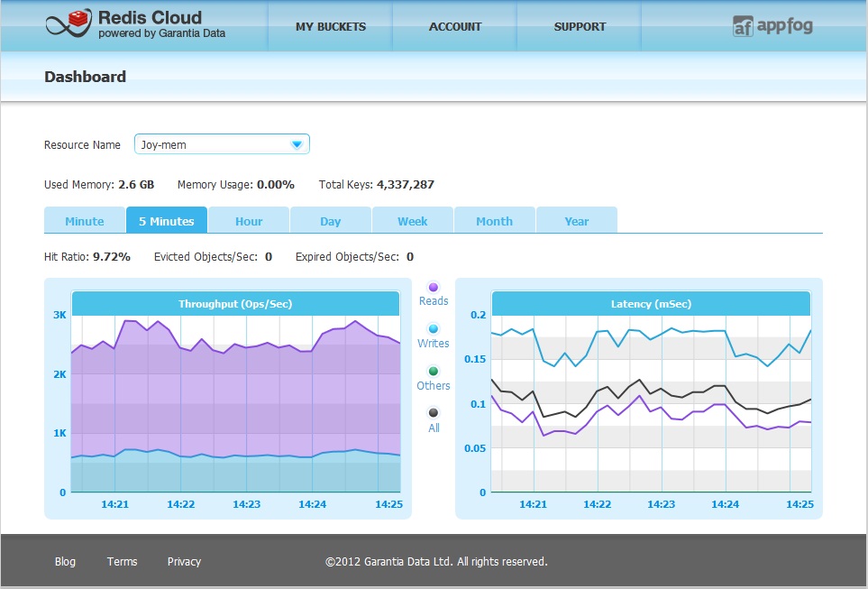Open the Blog footer link
The image size is (868, 589).
tap(65, 561)
